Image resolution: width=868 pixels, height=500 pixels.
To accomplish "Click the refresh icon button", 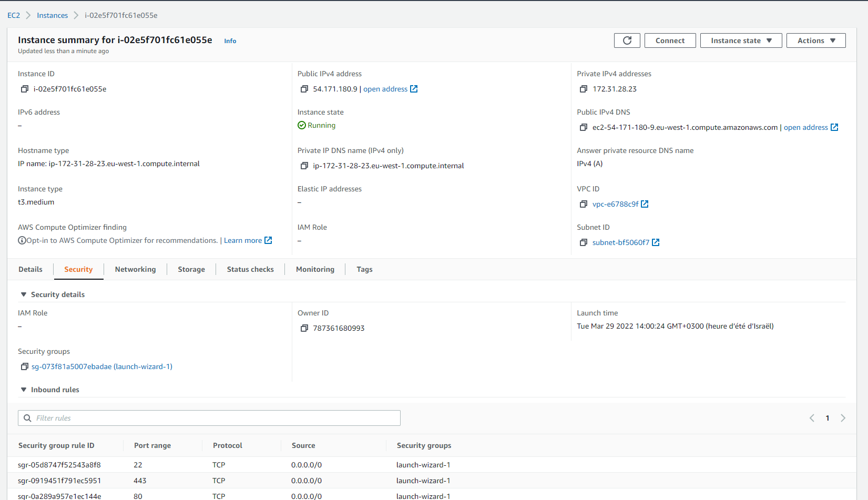I will pos(627,40).
